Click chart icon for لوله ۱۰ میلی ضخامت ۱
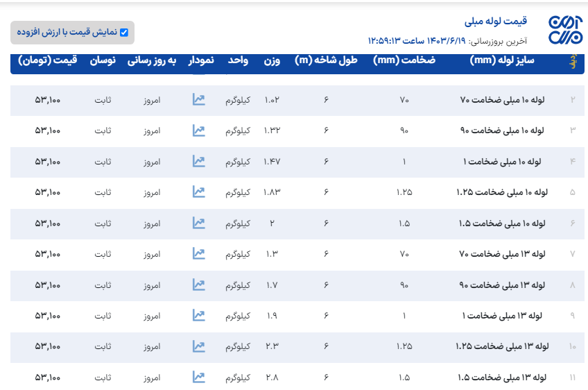This screenshot has width=588, height=390. [198, 161]
